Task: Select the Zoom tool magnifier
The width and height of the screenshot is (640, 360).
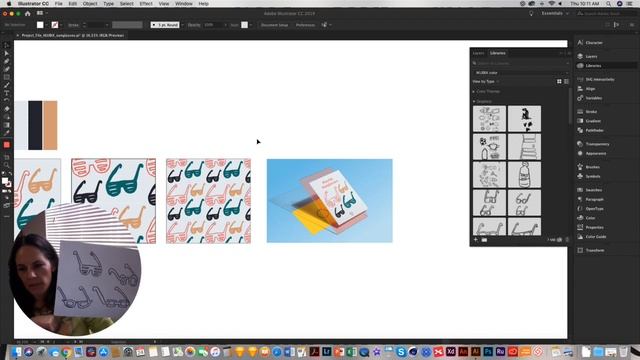Action: 7,165
